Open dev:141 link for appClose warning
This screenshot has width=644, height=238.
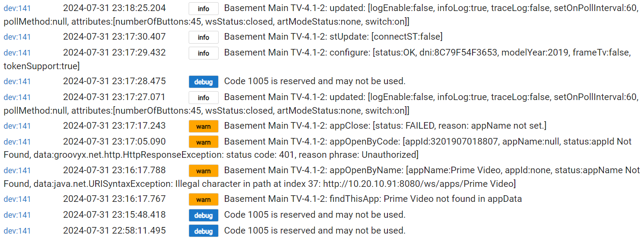click(x=17, y=126)
